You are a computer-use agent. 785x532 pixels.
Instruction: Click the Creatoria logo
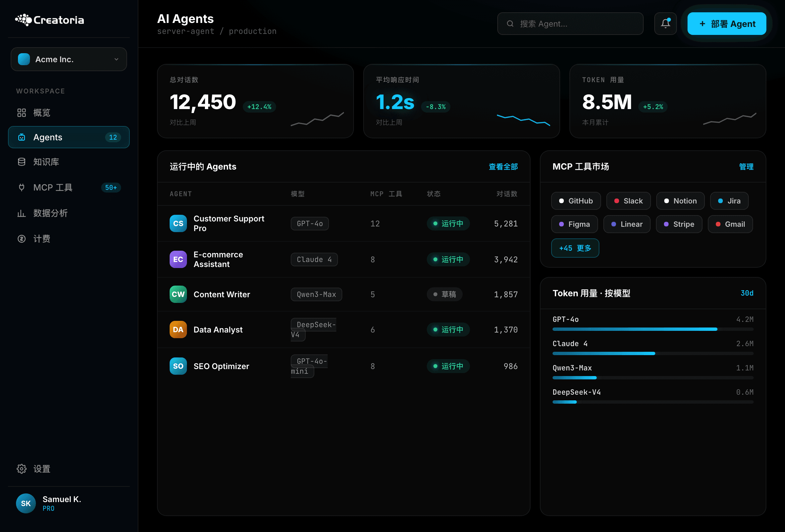coord(50,20)
